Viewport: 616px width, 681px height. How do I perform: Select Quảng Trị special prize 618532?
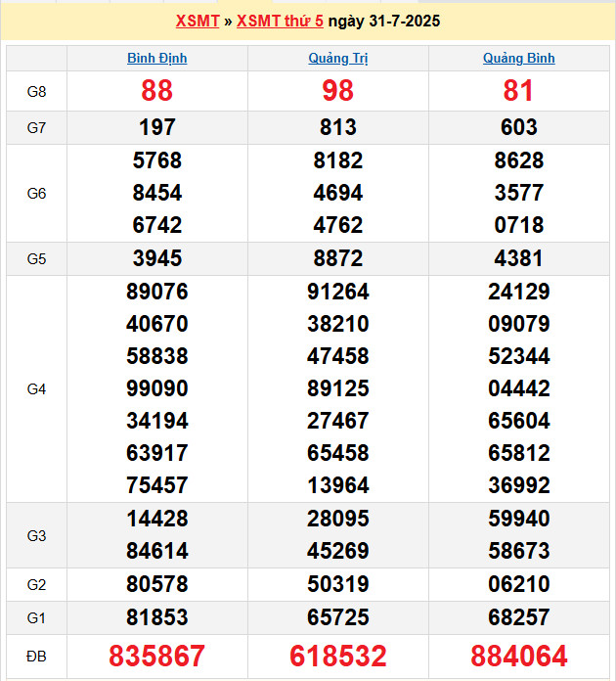[338, 656]
